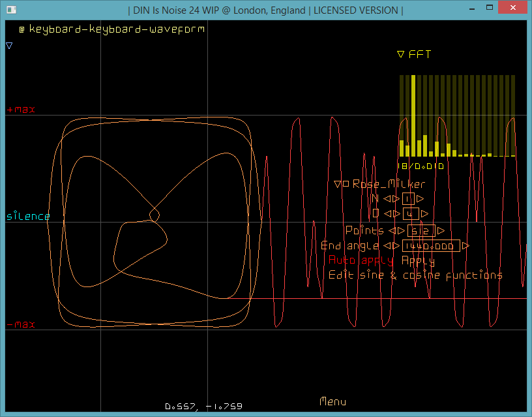532x417 pixels.
Task: Decrease N with the left arrow
Action: tap(387, 199)
